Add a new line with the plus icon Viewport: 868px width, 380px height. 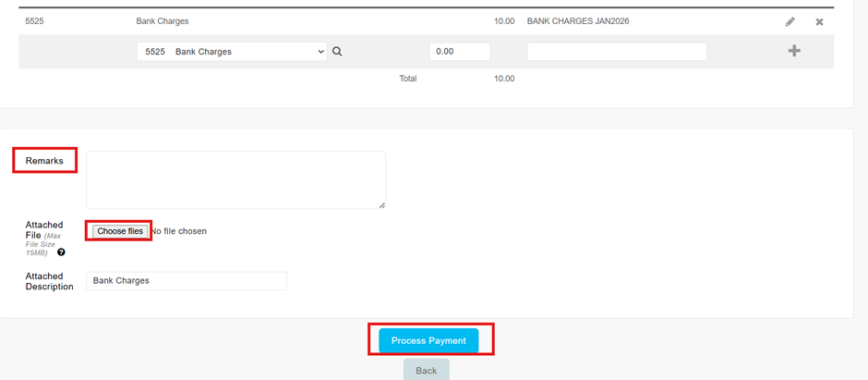(794, 51)
